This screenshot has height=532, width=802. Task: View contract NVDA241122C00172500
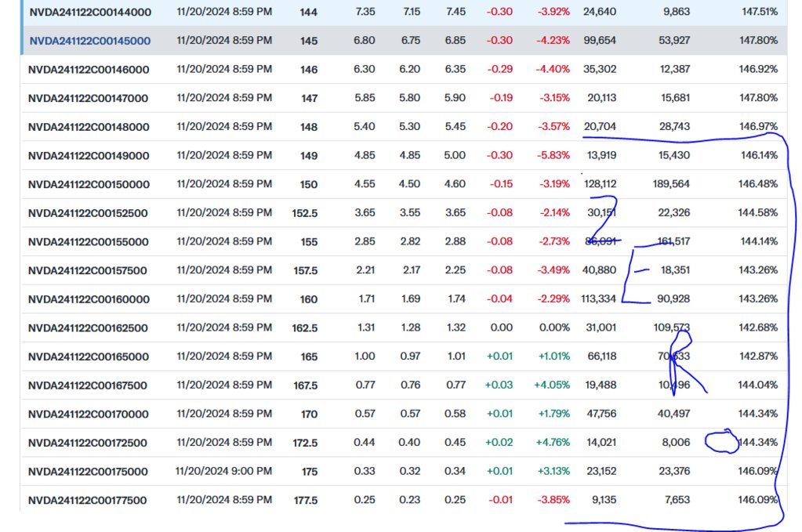point(88,443)
